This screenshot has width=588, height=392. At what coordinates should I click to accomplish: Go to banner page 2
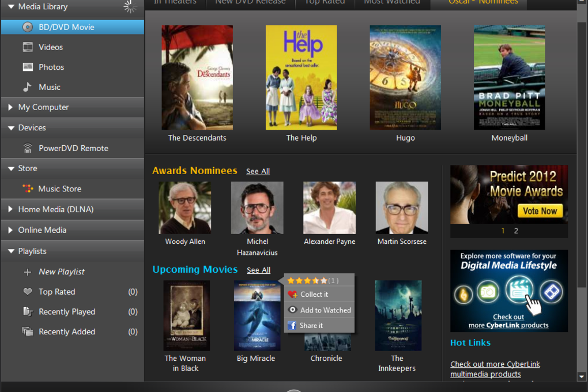516,231
